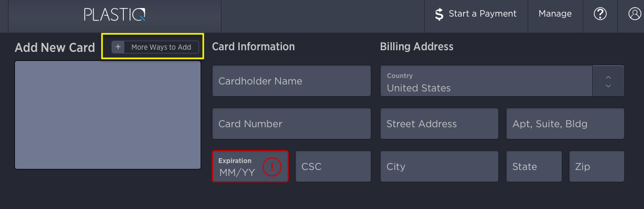Click the plus icon beside More Ways to Add

click(118, 47)
